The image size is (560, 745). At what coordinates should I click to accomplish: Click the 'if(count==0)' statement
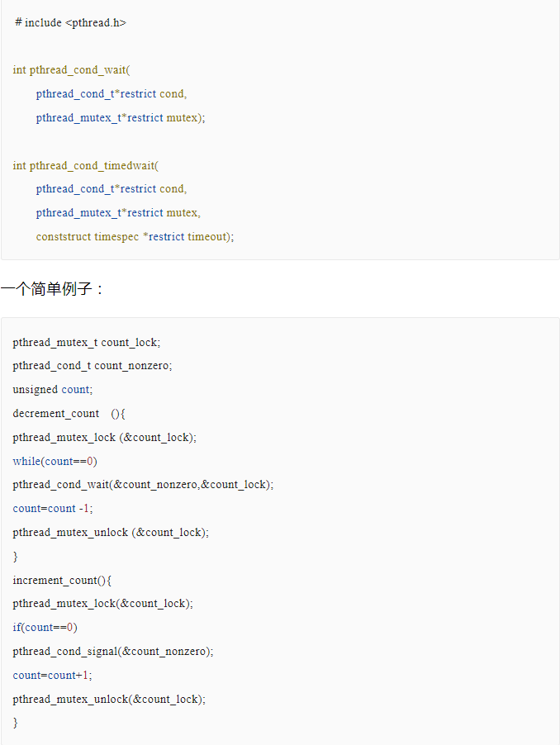point(45,627)
